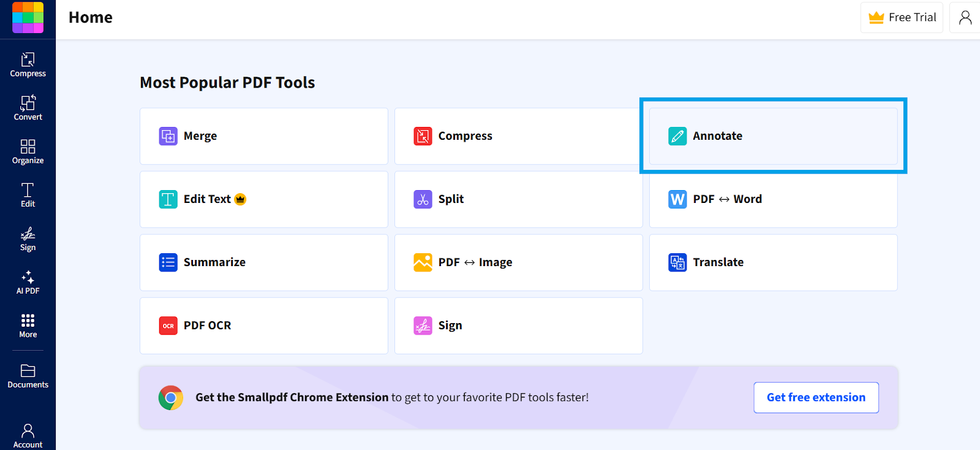980x450 pixels.
Task: Click the Smallpdf colorful logo
Action: tap(28, 17)
